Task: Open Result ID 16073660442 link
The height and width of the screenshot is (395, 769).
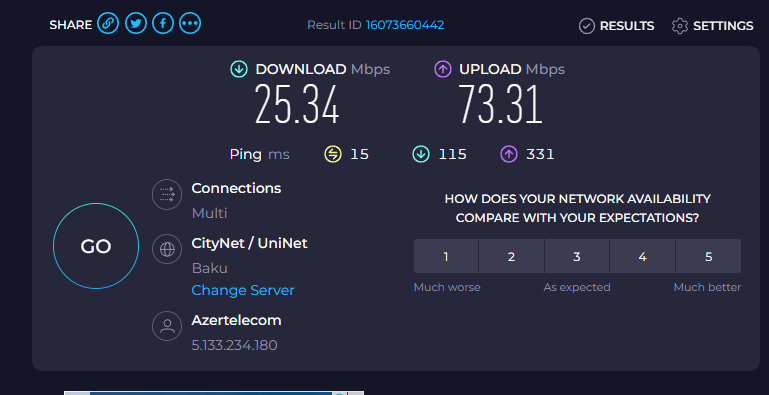Action: click(405, 25)
